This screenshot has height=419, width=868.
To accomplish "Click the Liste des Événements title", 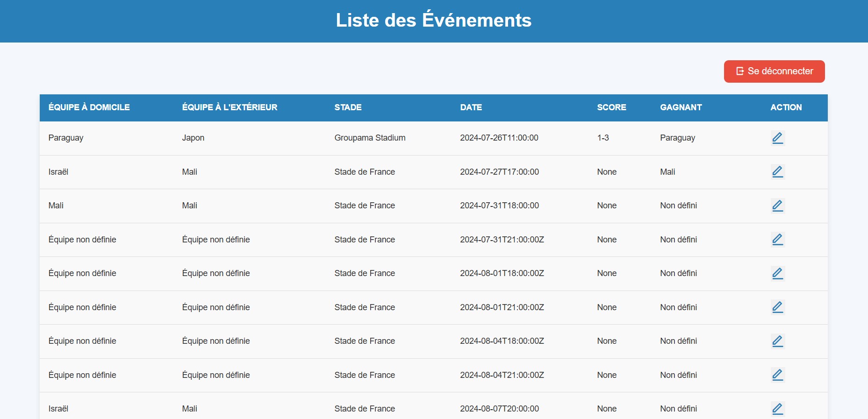I will (434, 20).
